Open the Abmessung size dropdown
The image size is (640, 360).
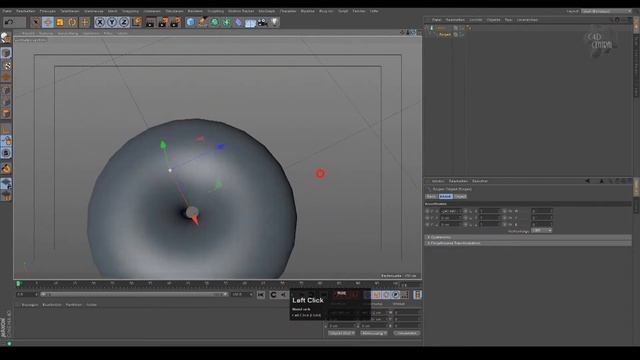coord(373,333)
